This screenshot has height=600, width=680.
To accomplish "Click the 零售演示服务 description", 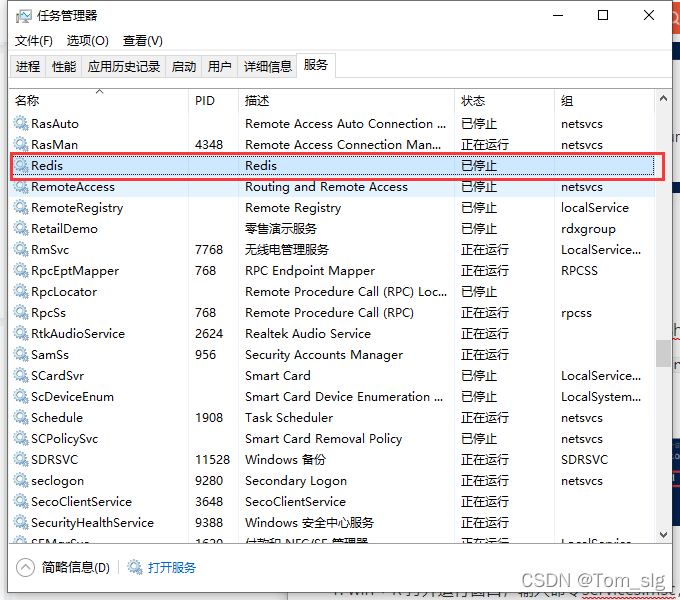I will click(x=281, y=228).
